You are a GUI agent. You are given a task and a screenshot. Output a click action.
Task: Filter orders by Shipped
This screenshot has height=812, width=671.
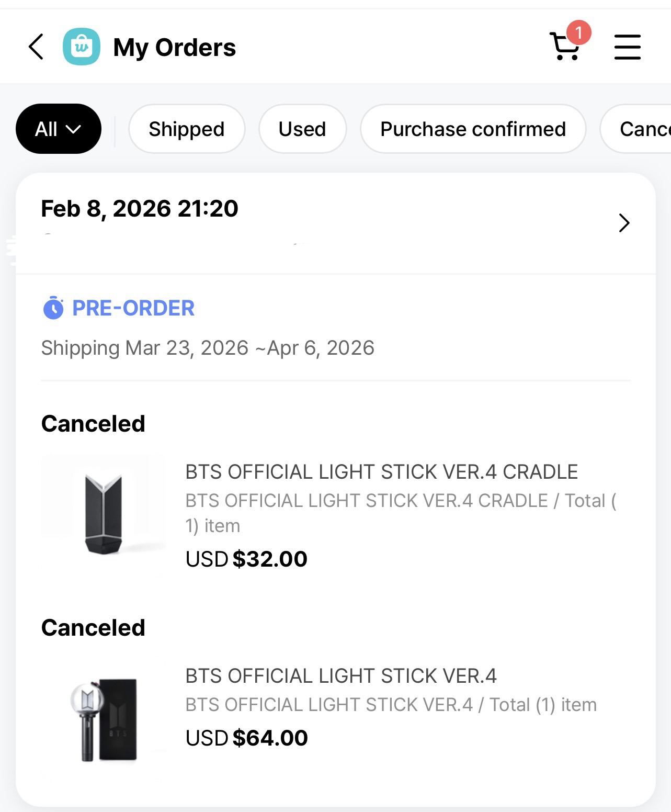(187, 129)
